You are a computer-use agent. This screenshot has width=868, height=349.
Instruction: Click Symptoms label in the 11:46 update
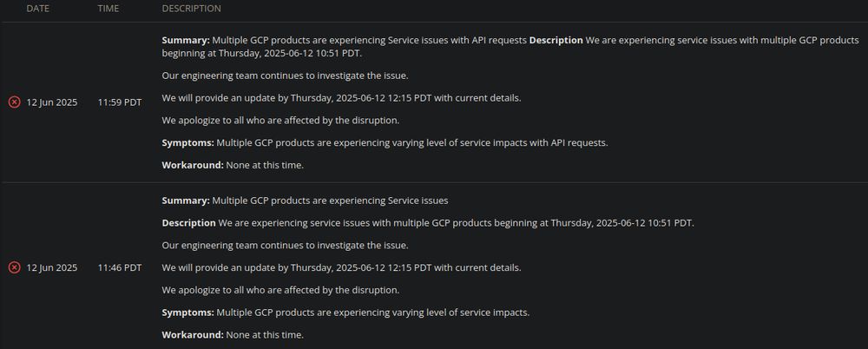(x=188, y=313)
